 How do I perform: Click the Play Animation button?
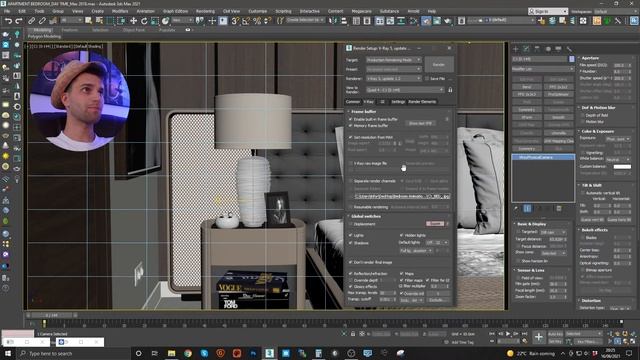[508, 334]
